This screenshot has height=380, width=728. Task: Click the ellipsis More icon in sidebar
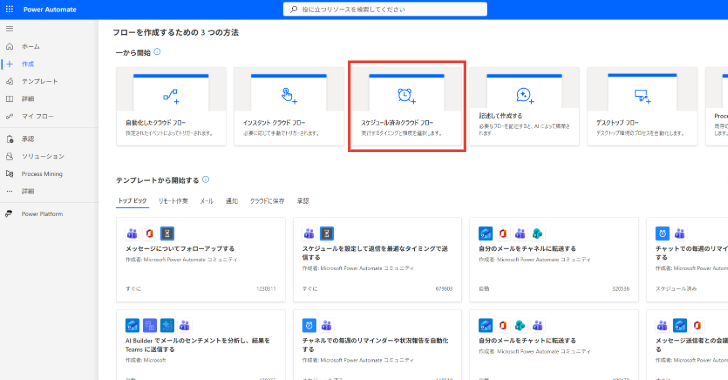coord(9,191)
